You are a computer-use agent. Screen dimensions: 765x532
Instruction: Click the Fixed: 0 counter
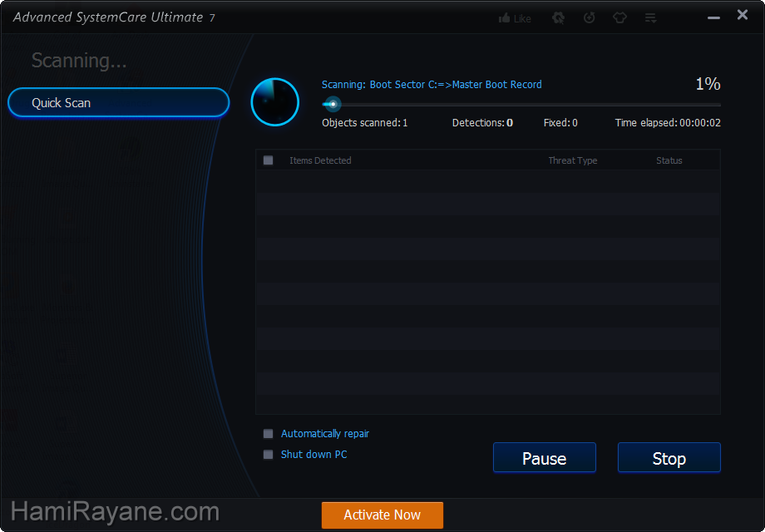pyautogui.click(x=560, y=123)
